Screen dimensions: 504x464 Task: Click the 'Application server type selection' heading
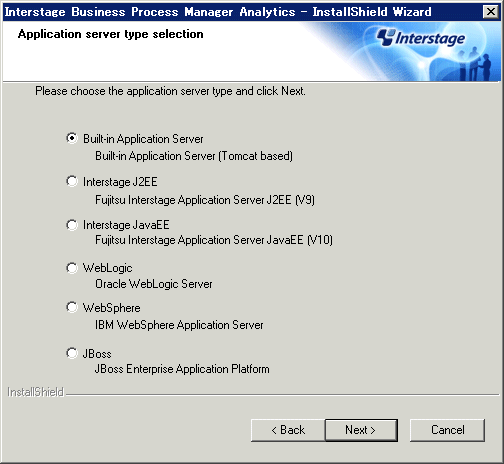click(x=110, y=34)
